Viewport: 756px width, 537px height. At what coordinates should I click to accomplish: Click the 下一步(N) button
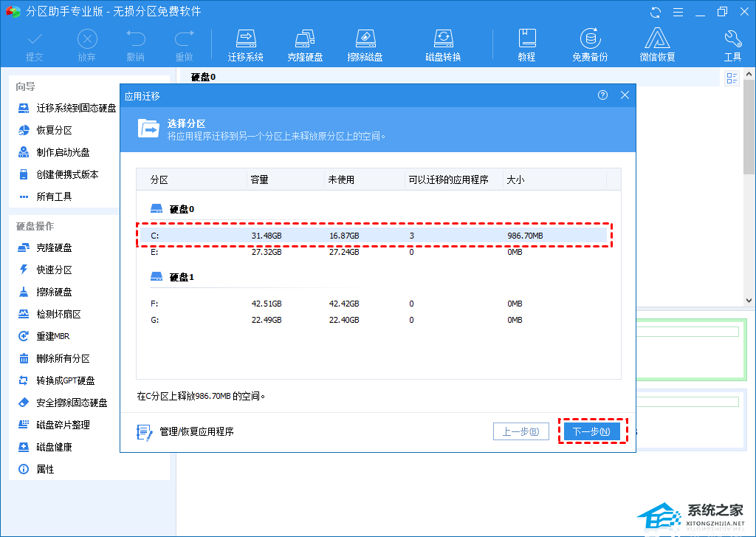coord(591,431)
